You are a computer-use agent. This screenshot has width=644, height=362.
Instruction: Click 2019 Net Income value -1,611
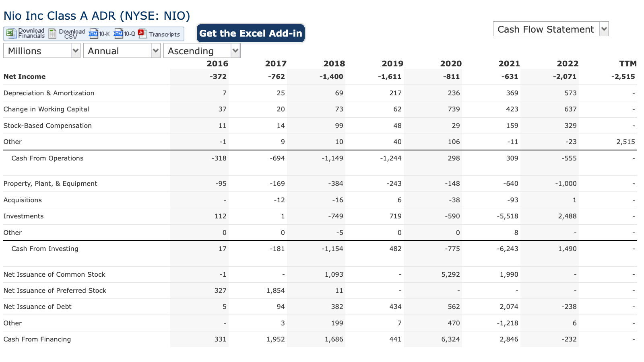389,76
